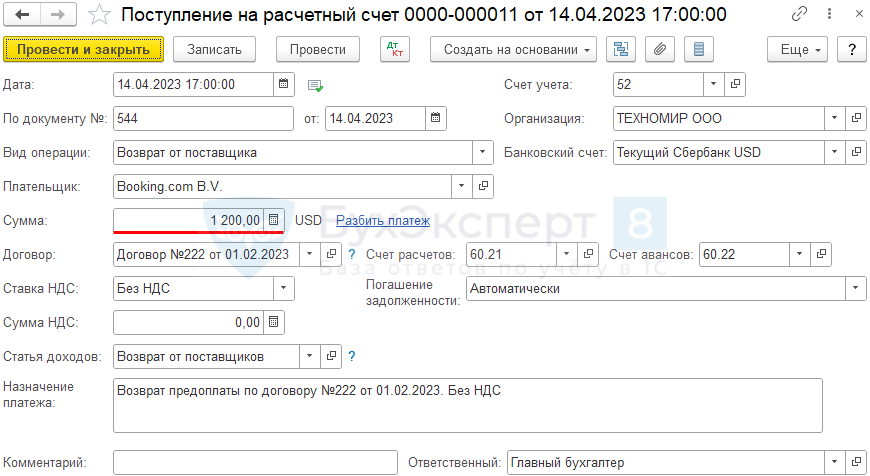
Task: Open the document structure icon
Action: pyautogui.click(x=621, y=49)
